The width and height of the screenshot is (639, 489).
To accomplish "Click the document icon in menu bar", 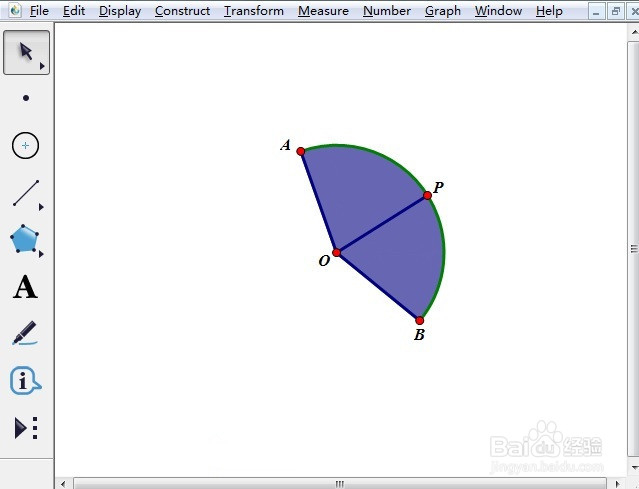I will pyautogui.click(x=15, y=10).
